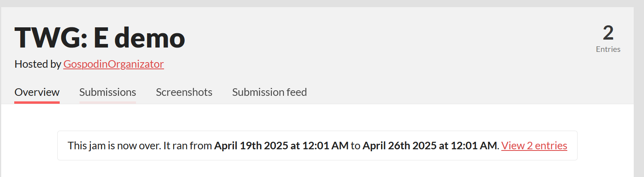Click the Hosted by label text
Viewport: 644px width, 177px height.
(x=38, y=64)
